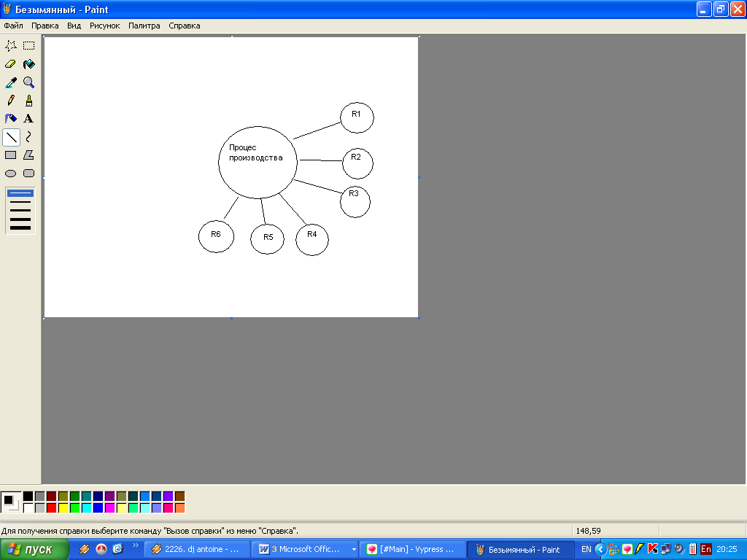Click the EN language indicator in the taskbar
This screenshot has height=560, width=747.
click(x=586, y=549)
